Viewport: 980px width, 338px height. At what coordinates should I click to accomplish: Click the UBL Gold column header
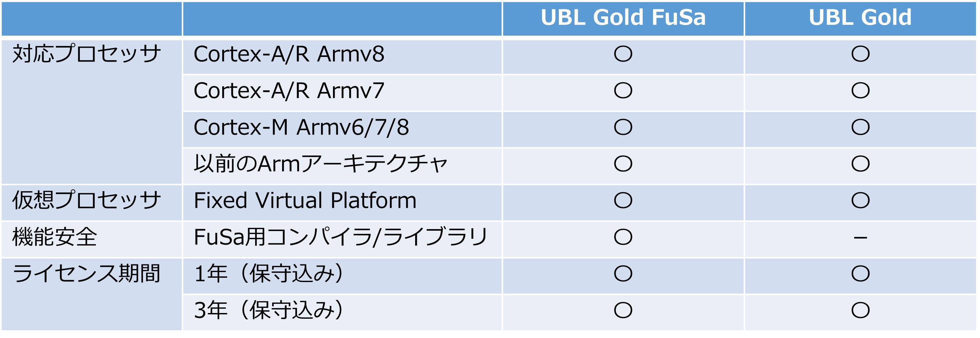860,18
